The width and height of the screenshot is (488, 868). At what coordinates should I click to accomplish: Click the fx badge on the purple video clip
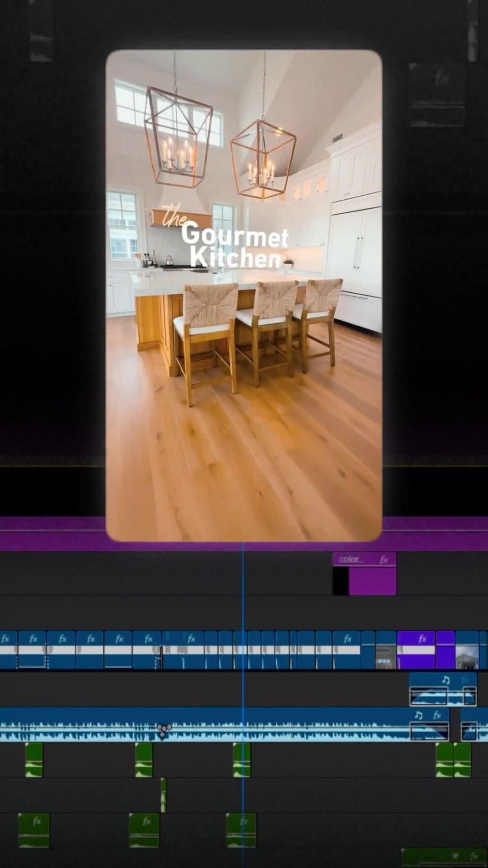423,639
